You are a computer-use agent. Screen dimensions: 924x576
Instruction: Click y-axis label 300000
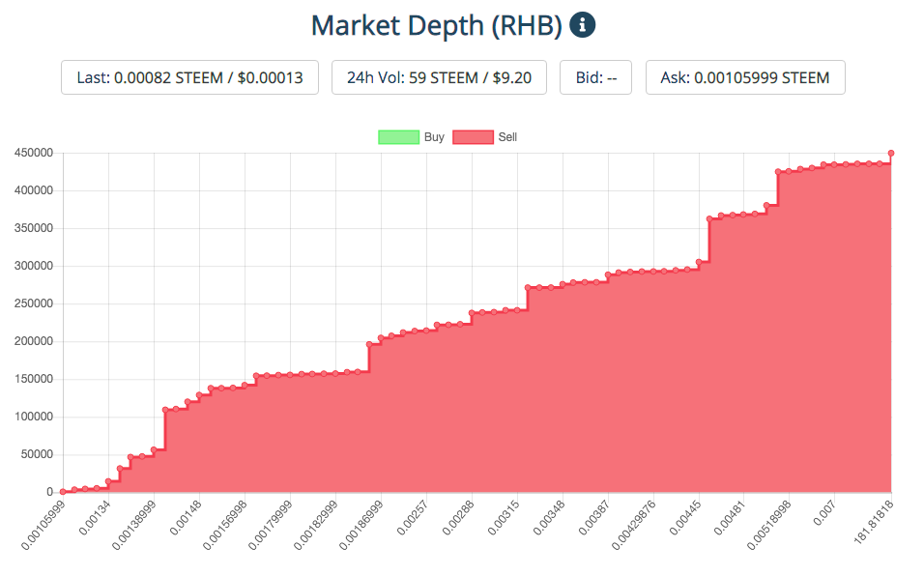coord(34,266)
